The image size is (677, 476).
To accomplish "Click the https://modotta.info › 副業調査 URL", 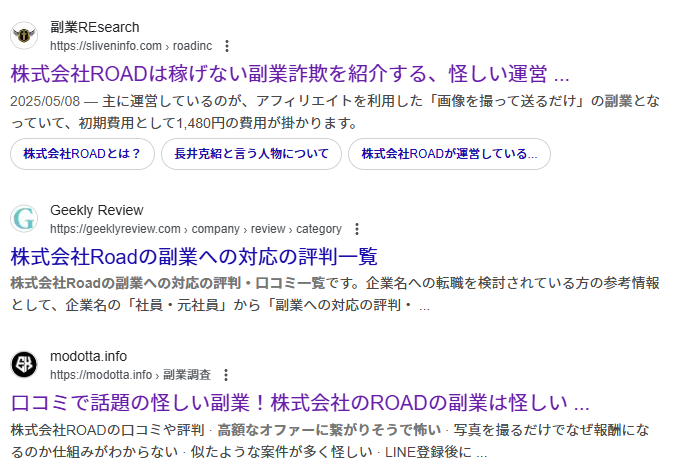I will pyautogui.click(x=130, y=375).
